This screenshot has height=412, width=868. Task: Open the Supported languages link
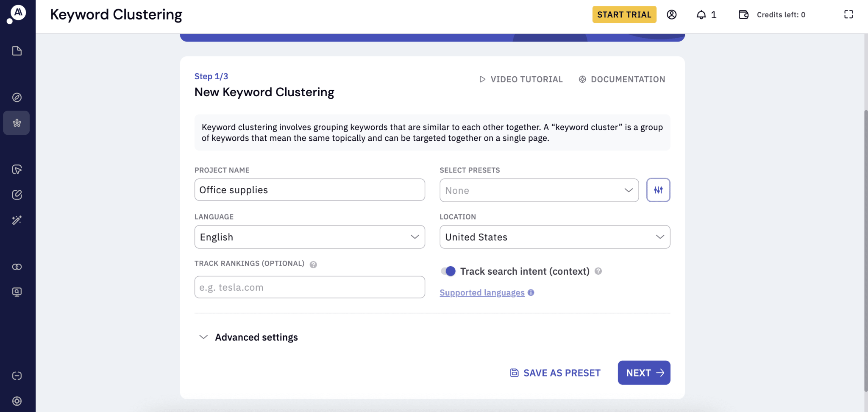[x=482, y=292]
